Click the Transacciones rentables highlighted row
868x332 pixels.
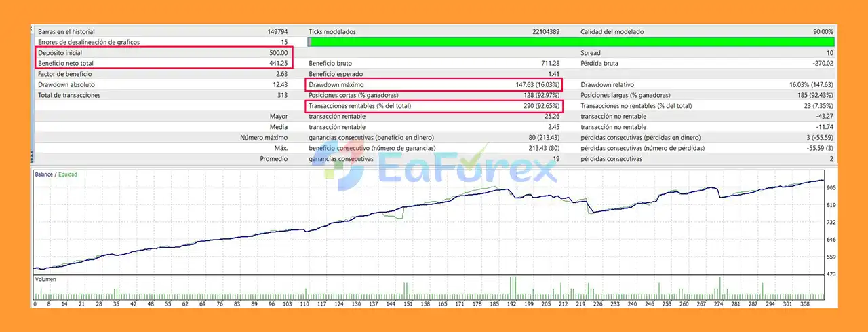pyautogui.click(x=434, y=106)
